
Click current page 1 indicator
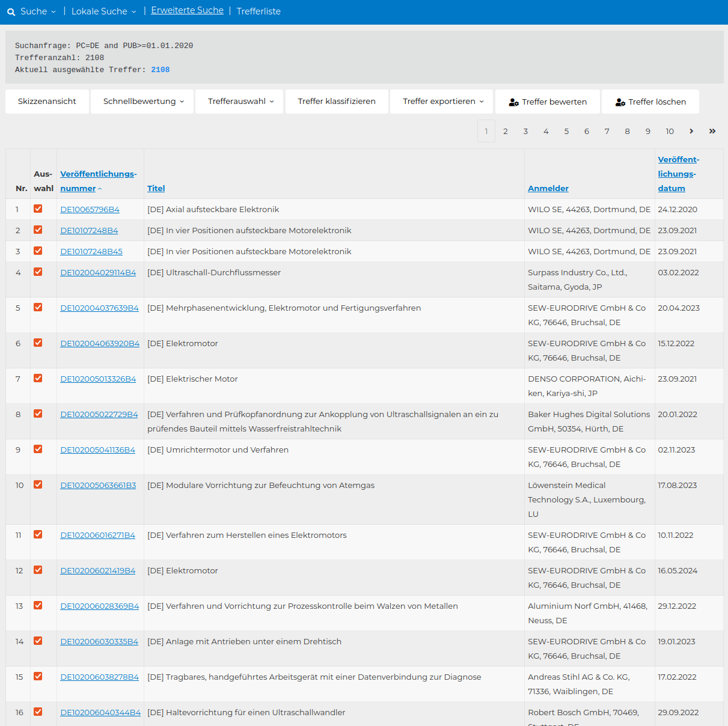pyautogui.click(x=486, y=131)
